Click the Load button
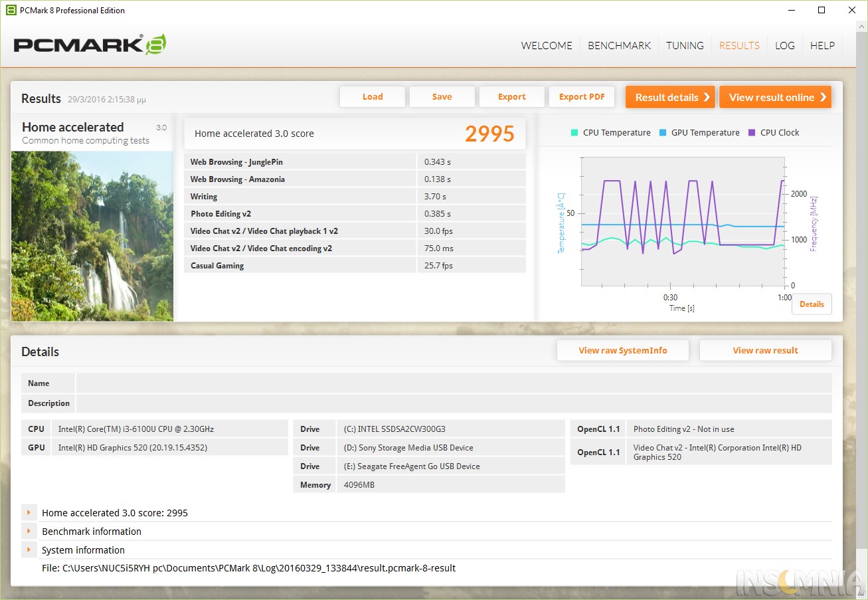The height and width of the screenshot is (600, 868). click(x=373, y=97)
